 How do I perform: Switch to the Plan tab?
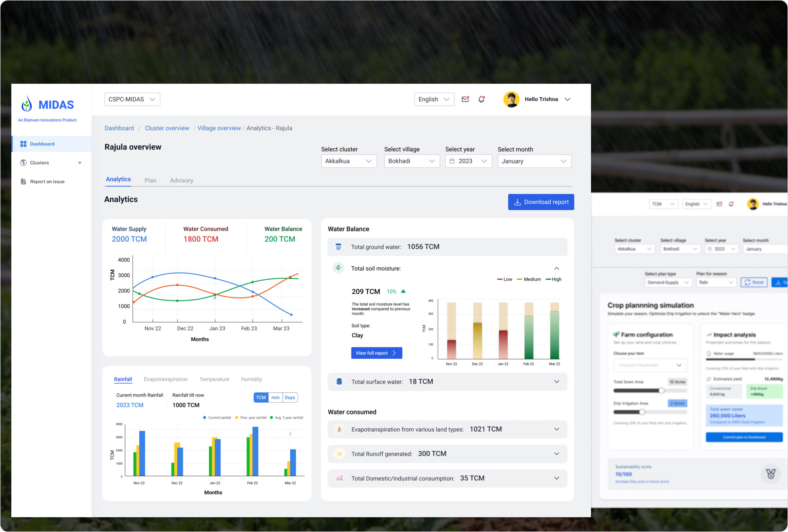(x=150, y=180)
